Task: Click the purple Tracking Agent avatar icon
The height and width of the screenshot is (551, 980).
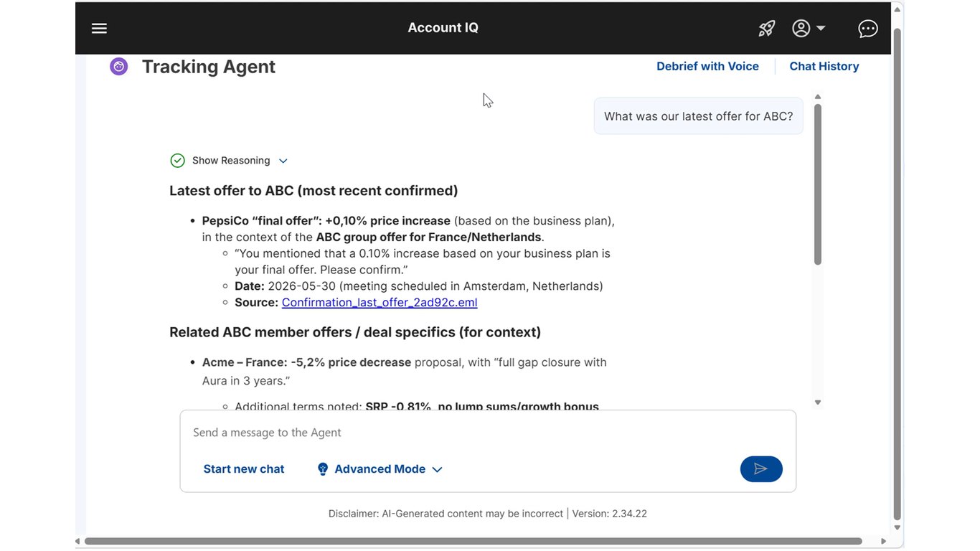Action: 119,67
